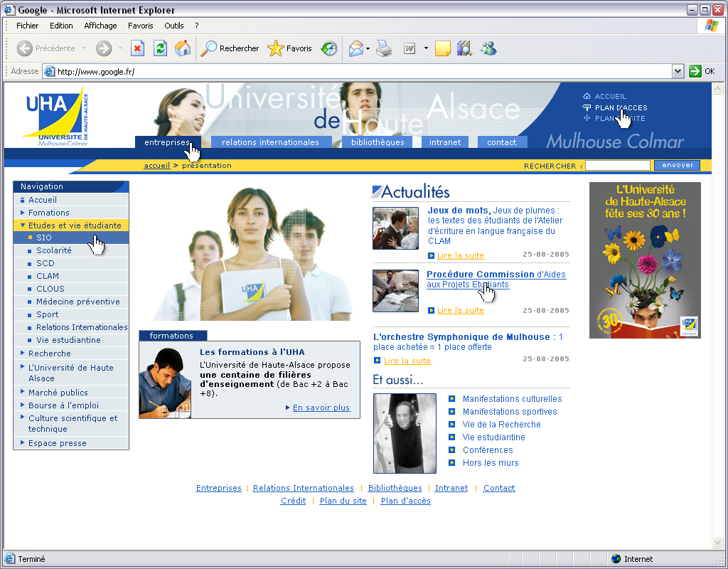Open the Précédente history dropdown arrow

point(84,48)
